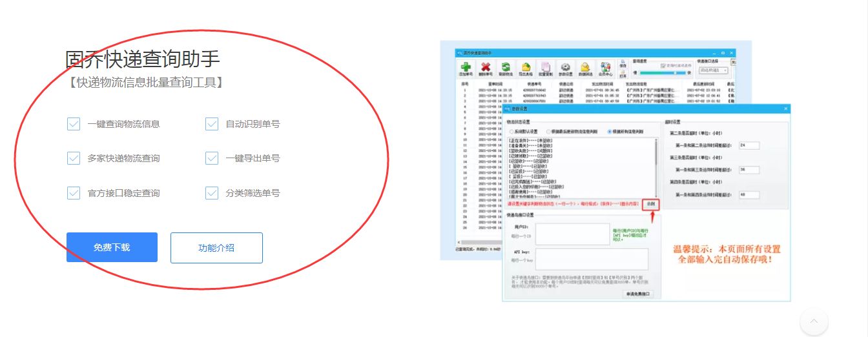The image size is (868, 337).
Task: Click the 批量复制 icon in screenshot
Action: pyautogui.click(x=546, y=68)
